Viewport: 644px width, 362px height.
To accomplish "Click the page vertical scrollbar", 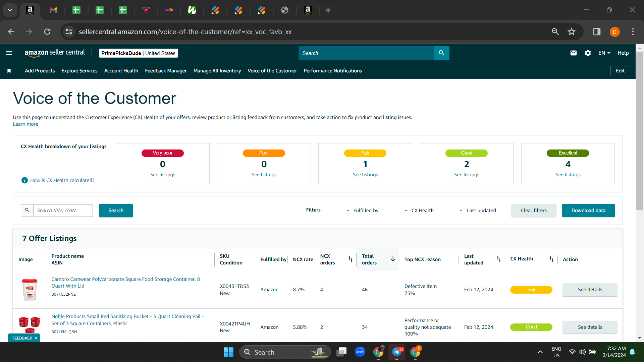I will [640, 131].
